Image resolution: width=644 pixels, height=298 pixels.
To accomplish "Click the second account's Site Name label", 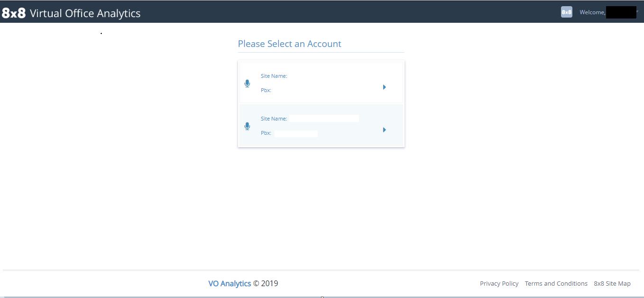I will click(x=274, y=119).
